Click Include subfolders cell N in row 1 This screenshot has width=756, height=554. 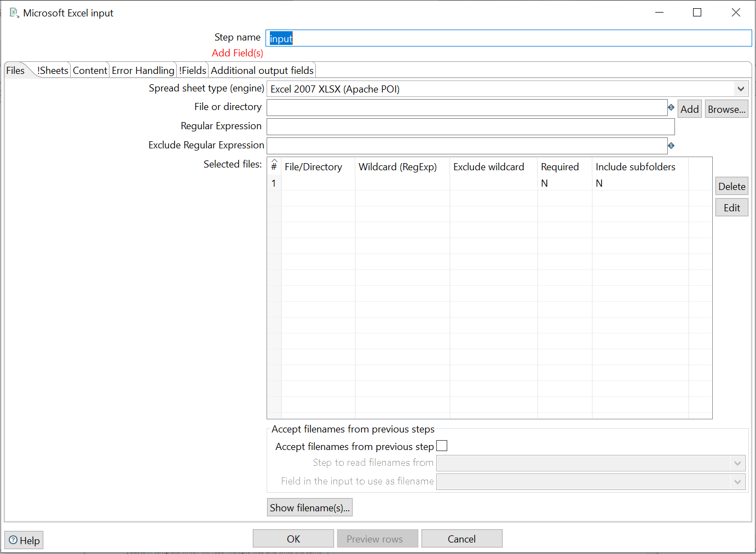[640, 183]
